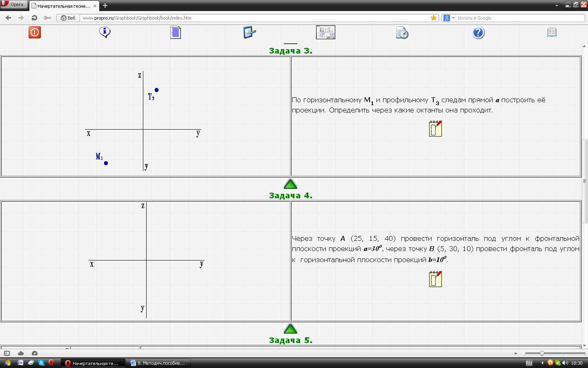Click the Задача 5 heading
The image size is (588, 368).
290,340
